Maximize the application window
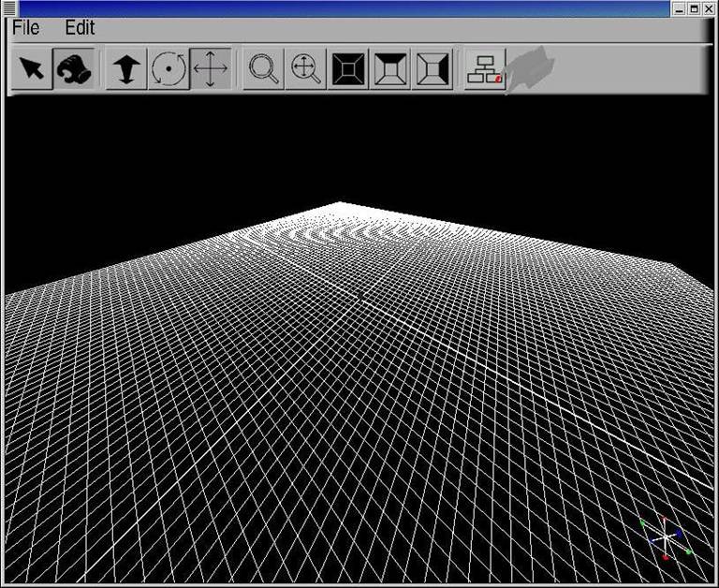Image resolution: width=719 pixels, height=588 pixels. [x=695, y=8]
